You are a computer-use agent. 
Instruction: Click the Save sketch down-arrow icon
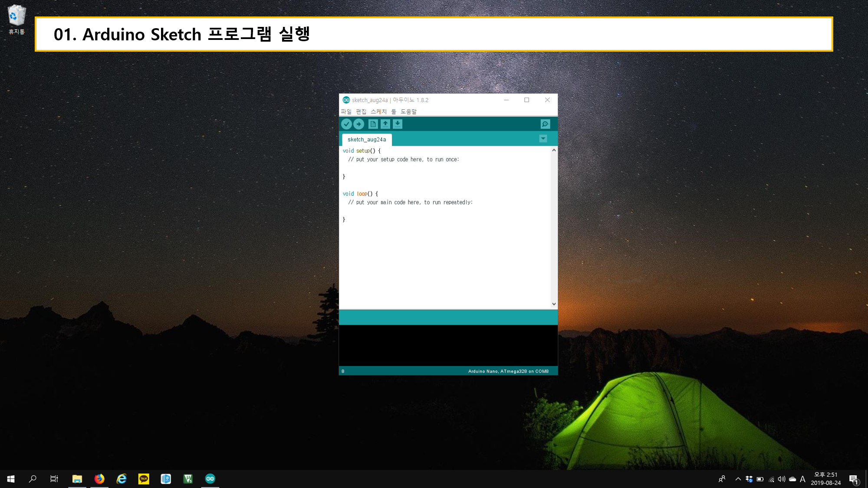[x=398, y=124]
